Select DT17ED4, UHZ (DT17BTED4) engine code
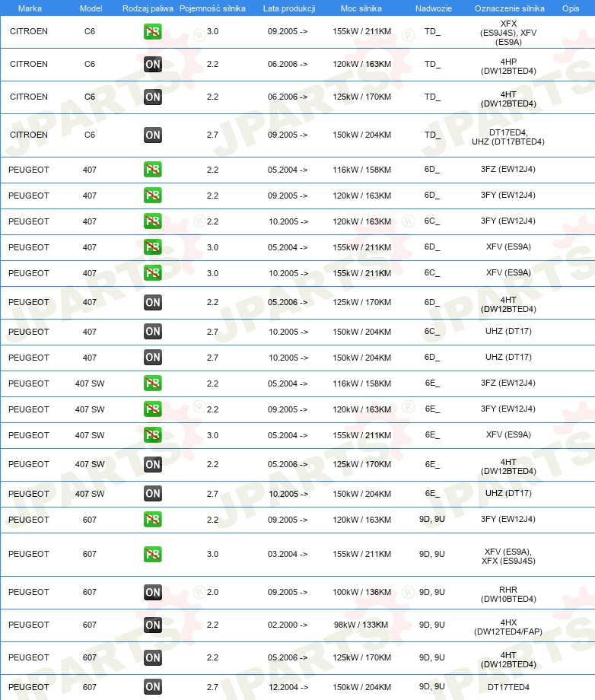Image resolution: width=595 pixels, height=700 pixels. [508, 137]
